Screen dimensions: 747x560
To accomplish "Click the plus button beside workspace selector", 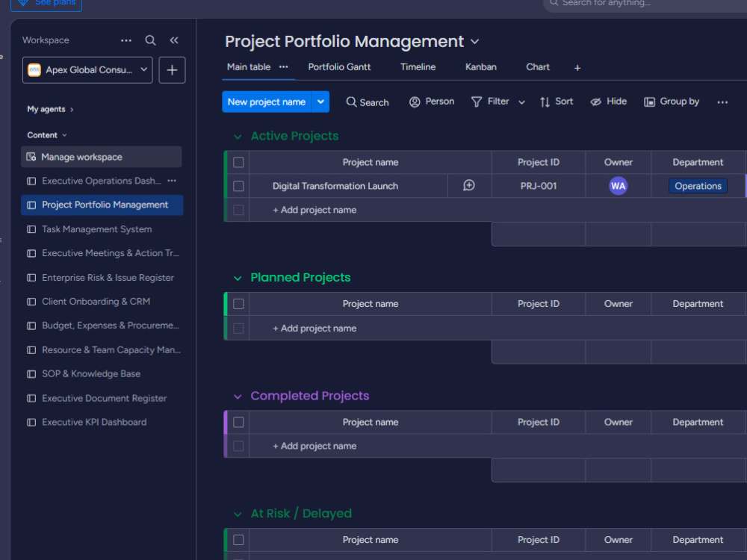I will (x=172, y=70).
